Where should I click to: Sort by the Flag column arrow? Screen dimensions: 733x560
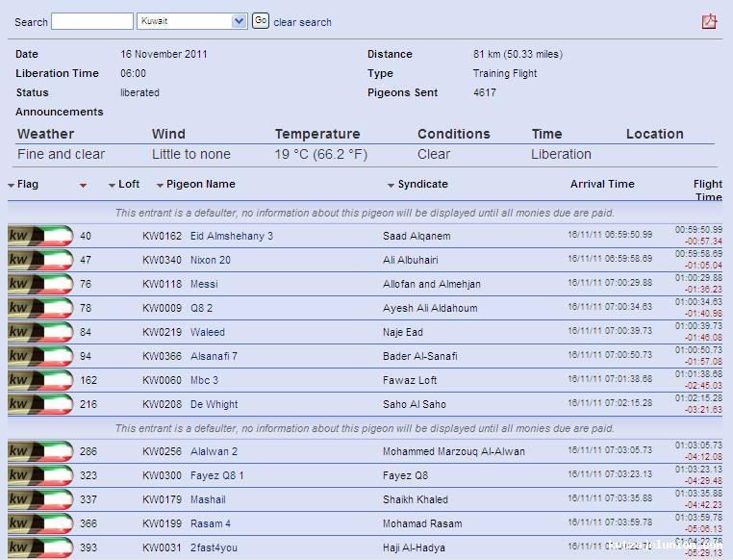click(x=12, y=185)
